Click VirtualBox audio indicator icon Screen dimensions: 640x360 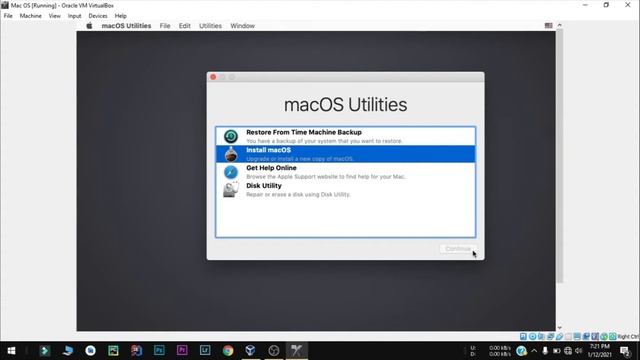(541, 337)
